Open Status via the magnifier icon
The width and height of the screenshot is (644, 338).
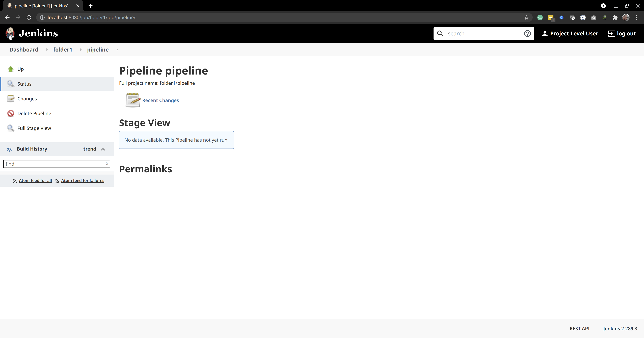pyautogui.click(x=11, y=84)
